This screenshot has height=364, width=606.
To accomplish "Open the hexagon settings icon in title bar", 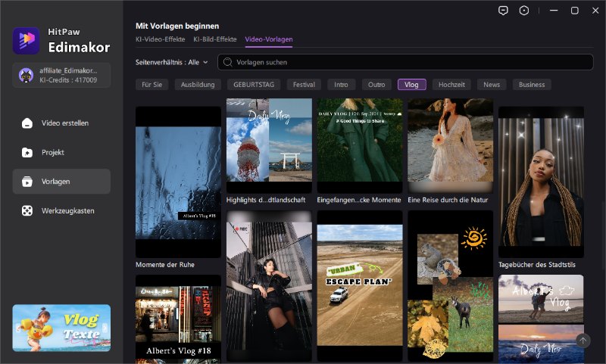I will coord(524,11).
